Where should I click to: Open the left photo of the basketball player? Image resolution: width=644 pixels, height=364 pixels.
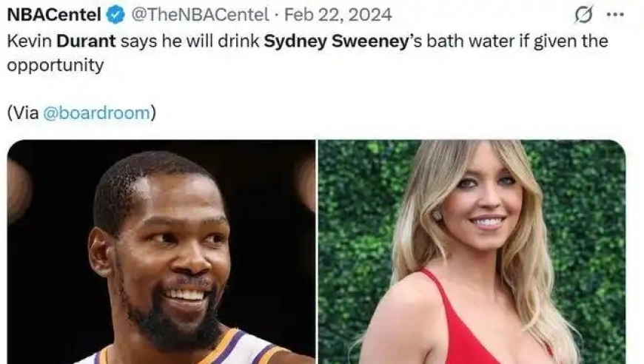[x=161, y=252]
